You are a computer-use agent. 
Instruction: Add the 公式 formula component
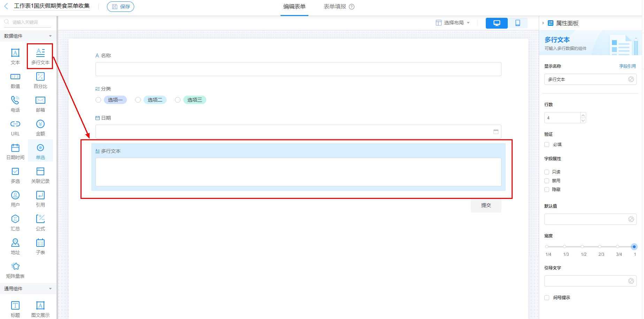coord(40,223)
